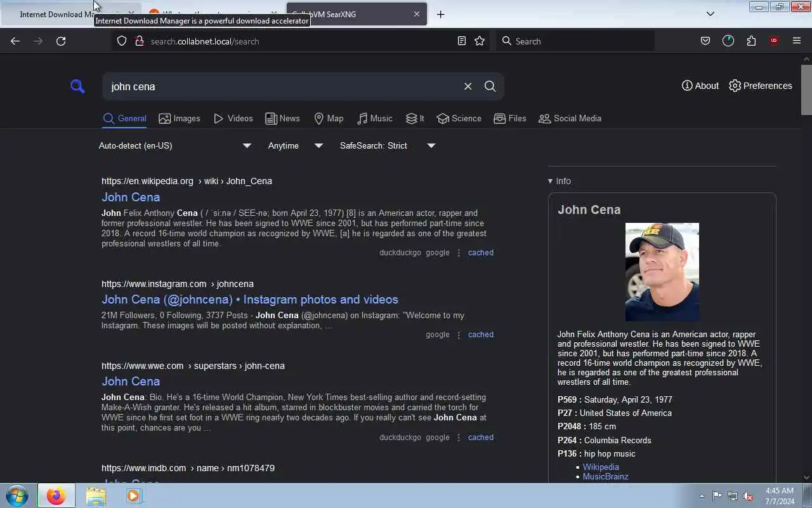
Task: Bookmark this page with the star icon
Action: (480, 41)
